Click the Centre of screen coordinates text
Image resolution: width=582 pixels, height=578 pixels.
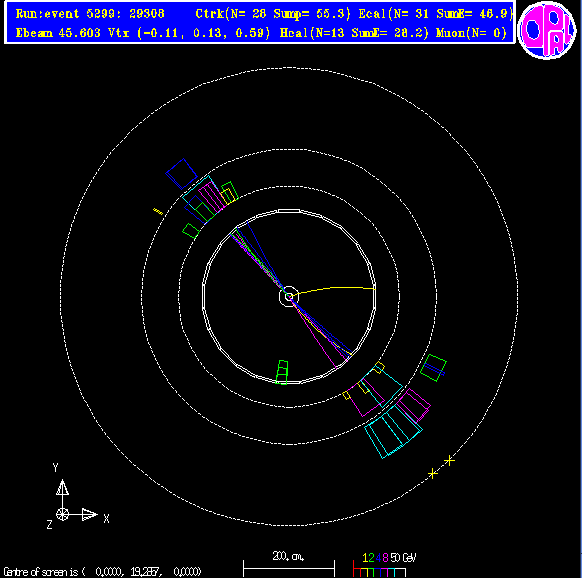pos(102,571)
